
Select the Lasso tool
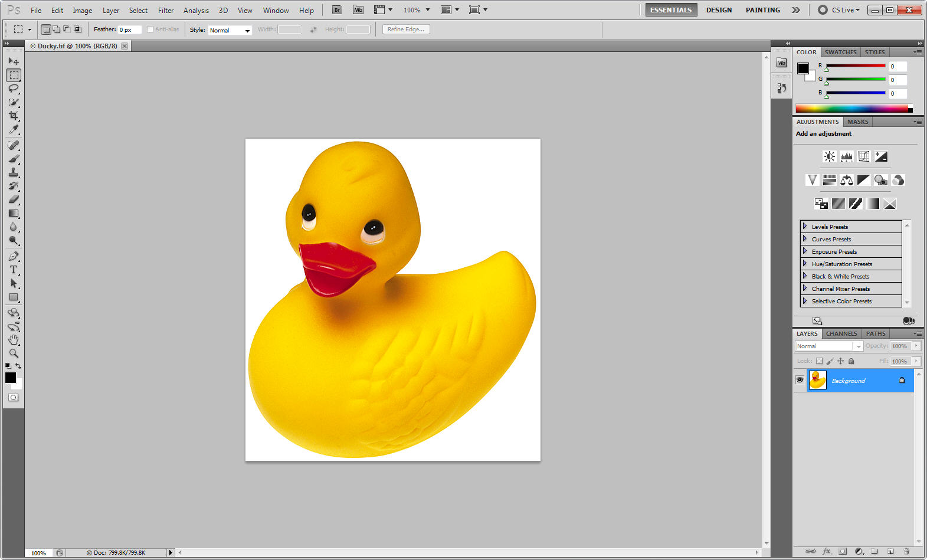[14, 89]
